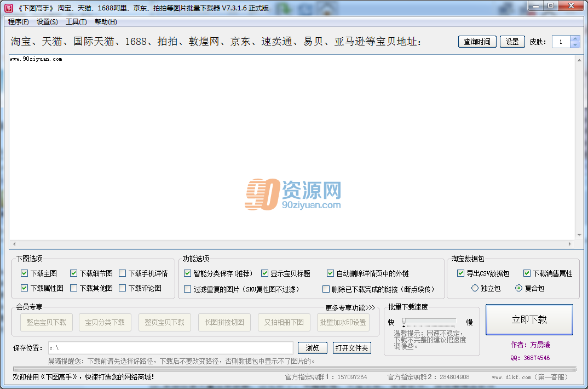Screen dimensions: 588x389
Task: Minimize the 下图高手 window
Action: (x=535, y=5)
